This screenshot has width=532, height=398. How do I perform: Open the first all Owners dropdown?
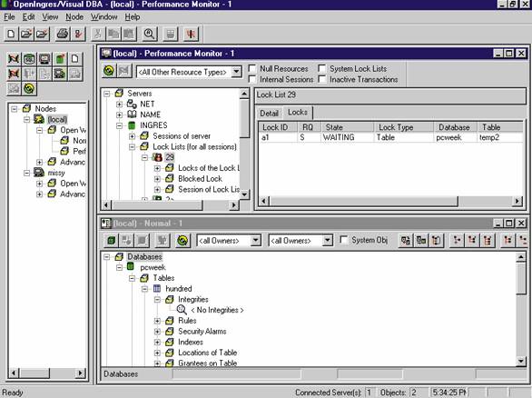coord(255,241)
